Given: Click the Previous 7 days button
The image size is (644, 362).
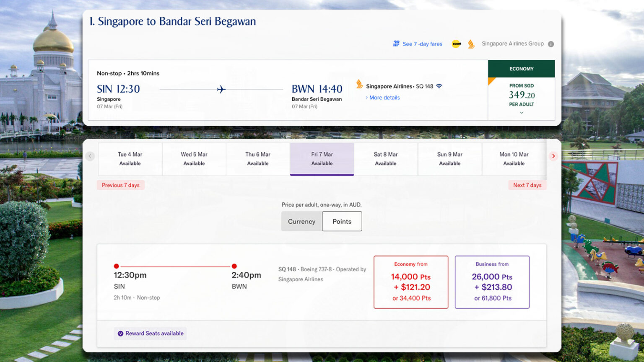Looking at the screenshot, I should 121,185.
